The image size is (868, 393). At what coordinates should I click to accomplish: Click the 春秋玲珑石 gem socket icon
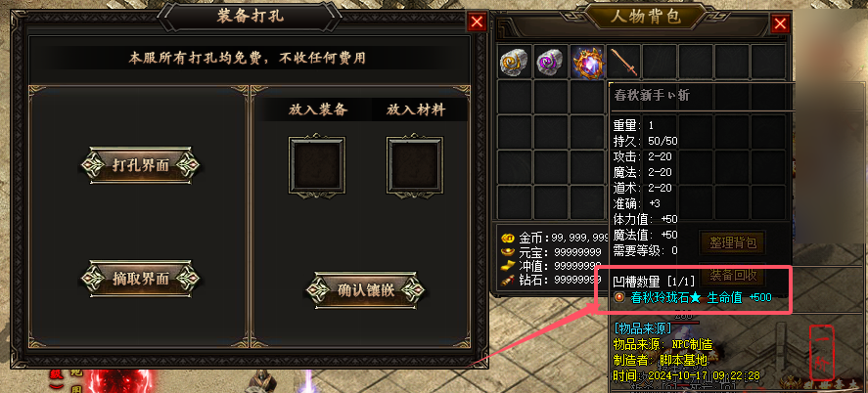click(620, 297)
